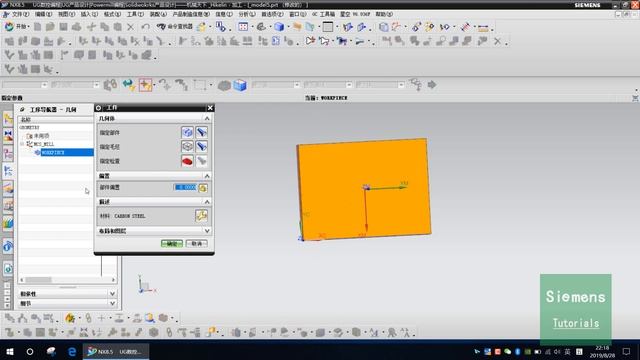Click the blue info circle icon in left resource bar
This screenshot has width=640, height=360.
pos(8,247)
